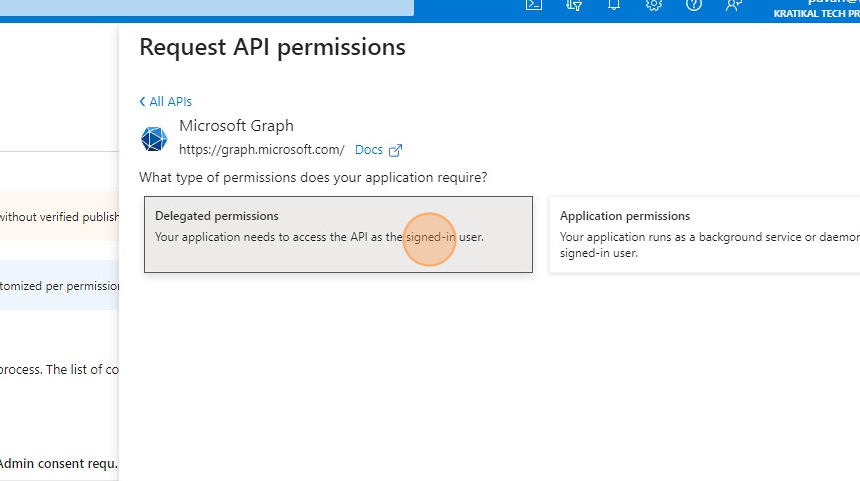Click the external link icon beside Docs
The image size is (860, 481).
[x=395, y=150]
